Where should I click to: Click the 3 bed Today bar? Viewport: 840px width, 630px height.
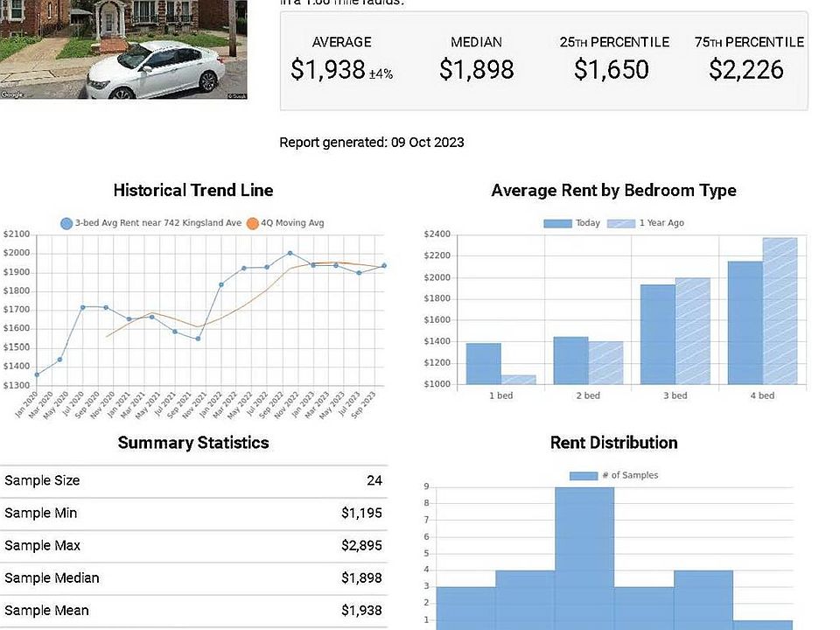click(658, 334)
